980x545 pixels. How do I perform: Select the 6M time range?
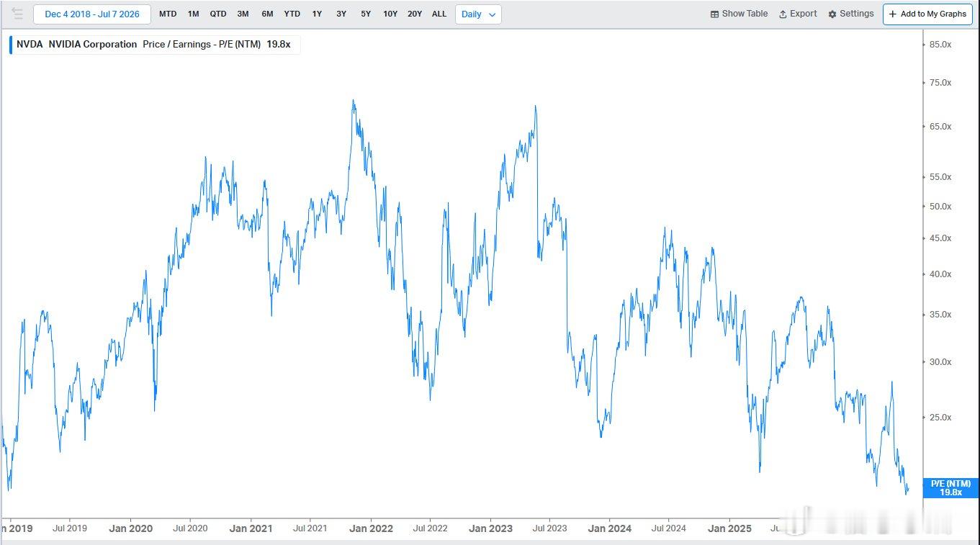pos(267,14)
